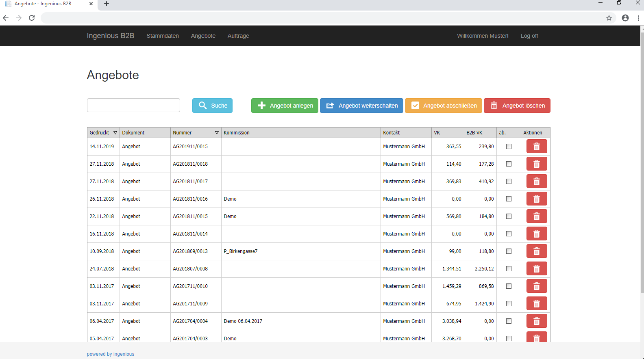Viewport: 644px width, 359px height.
Task: Click trash icon for AG201811/0016 row
Action: coord(536,199)
